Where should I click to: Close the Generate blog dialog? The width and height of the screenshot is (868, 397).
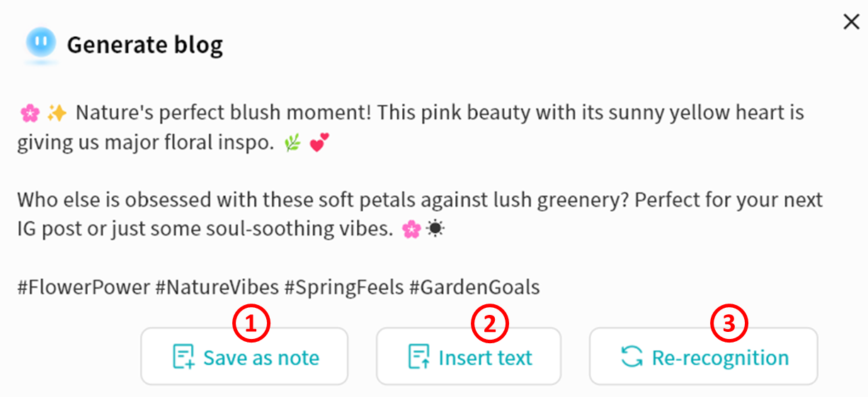coord(851,22)
